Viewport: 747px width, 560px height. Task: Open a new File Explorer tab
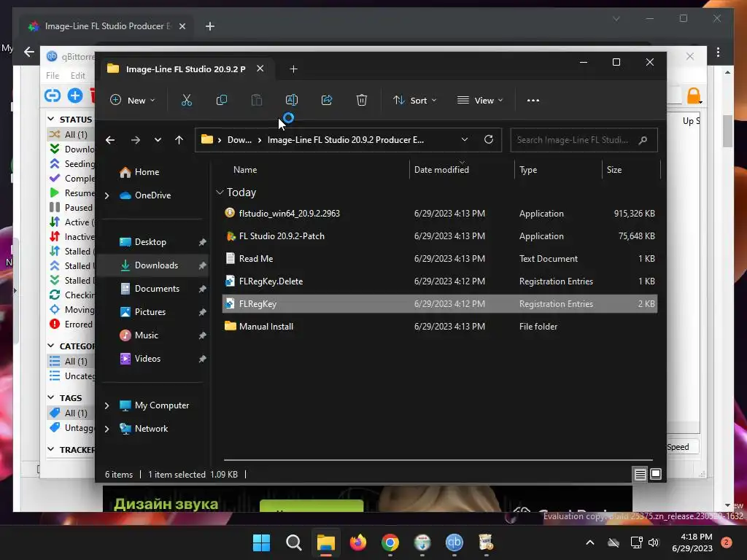click(293, 69)
